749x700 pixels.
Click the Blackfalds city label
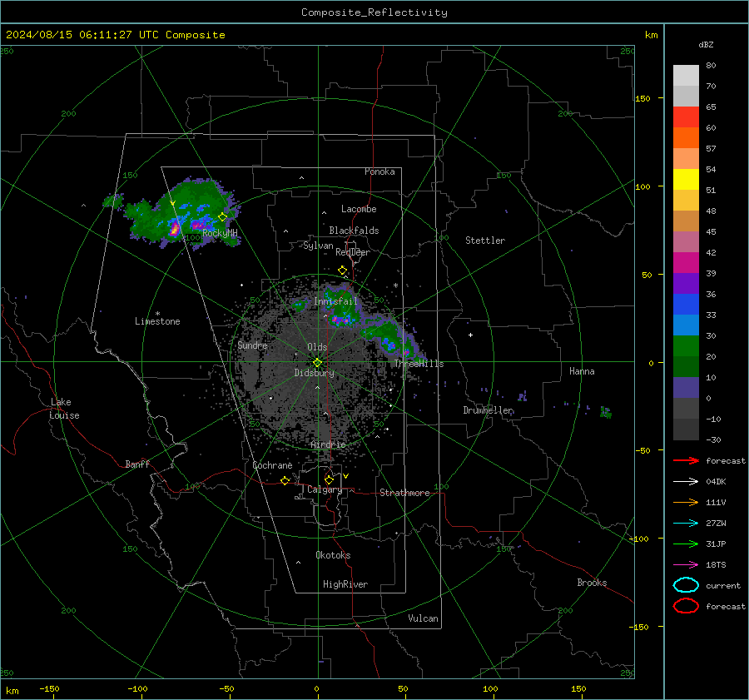pyautogui.click(x=354, y=231)
